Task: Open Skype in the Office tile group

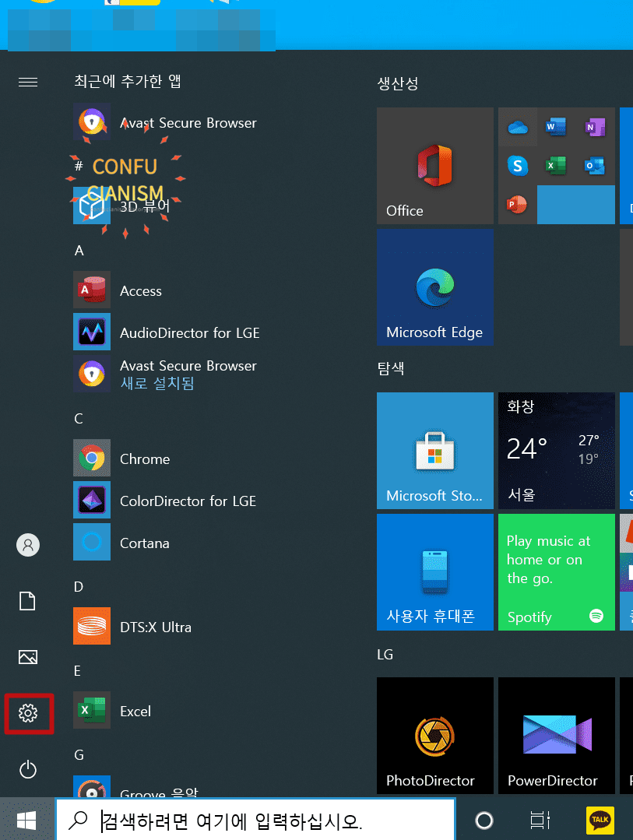Action: [x=518, y=166]
